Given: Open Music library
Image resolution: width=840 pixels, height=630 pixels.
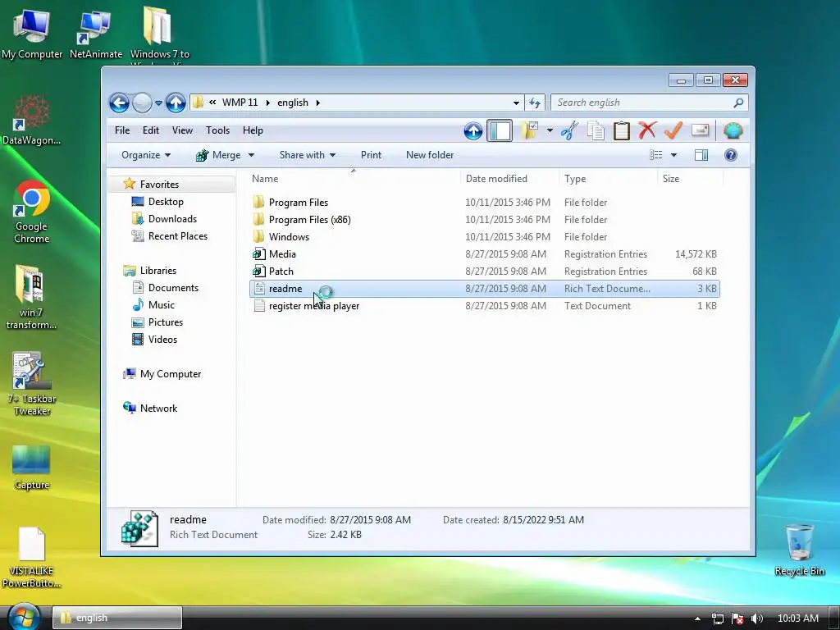Looking at the screenshot, I should pyautogui.click(x=162, y=305).
